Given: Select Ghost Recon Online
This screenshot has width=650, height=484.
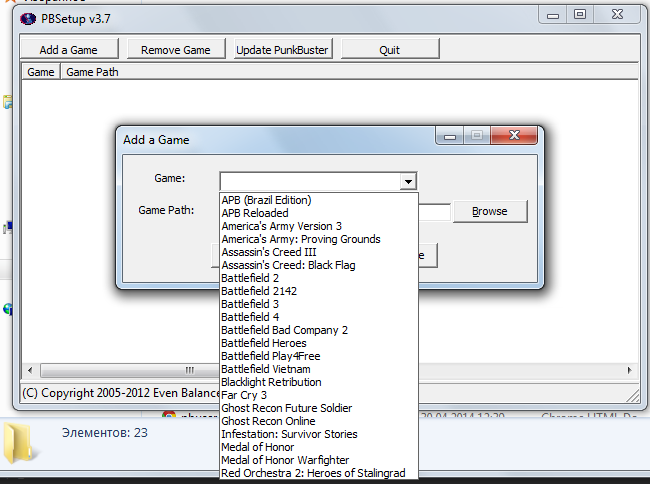Looking at the screenshot, I should [319, 421].
